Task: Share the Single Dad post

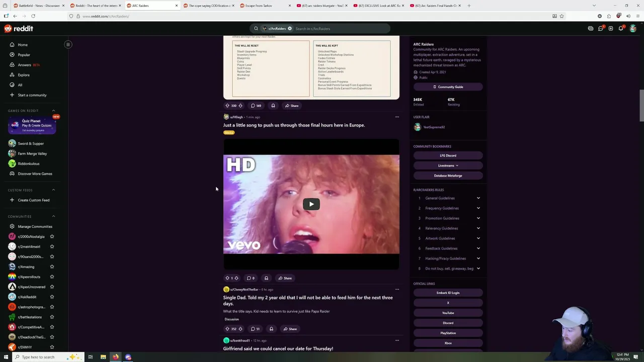Action: [x=290, y=329]
